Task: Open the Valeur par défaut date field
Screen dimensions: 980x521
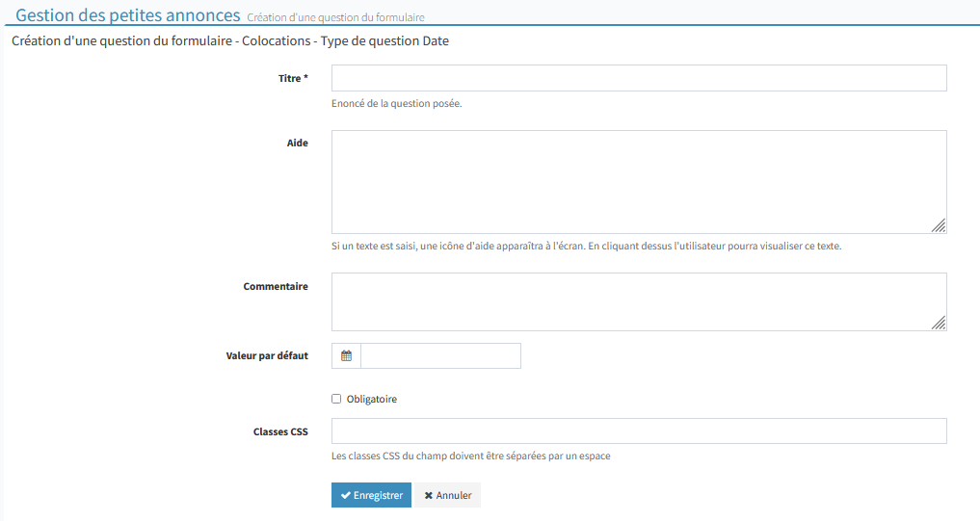Action: (440, 355)
